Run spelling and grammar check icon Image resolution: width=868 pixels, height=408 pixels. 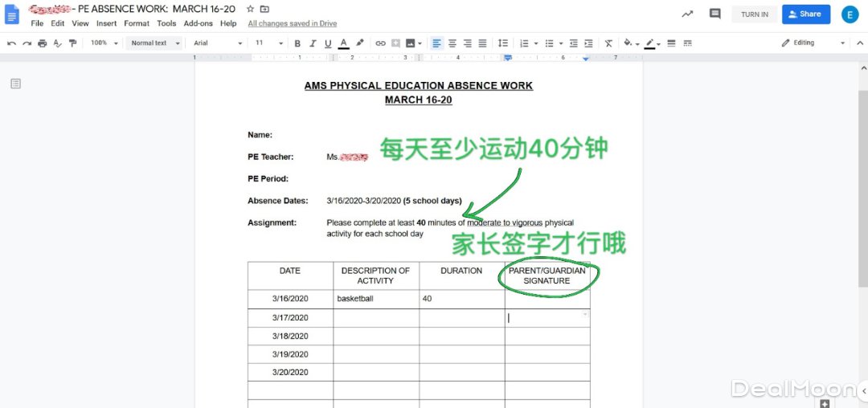pyautogui.click(x=58, y=43)
